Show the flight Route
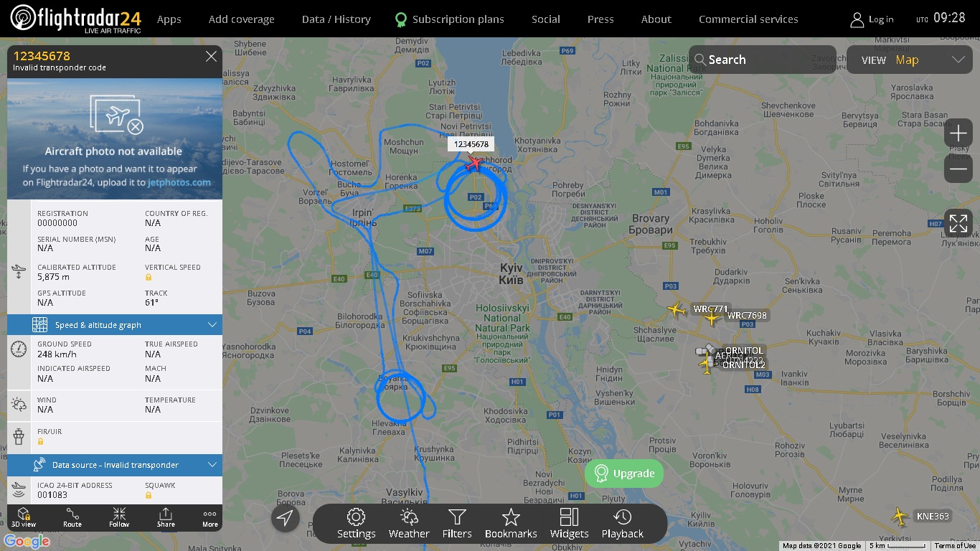 pyautogui.click(x=72, y=517)
